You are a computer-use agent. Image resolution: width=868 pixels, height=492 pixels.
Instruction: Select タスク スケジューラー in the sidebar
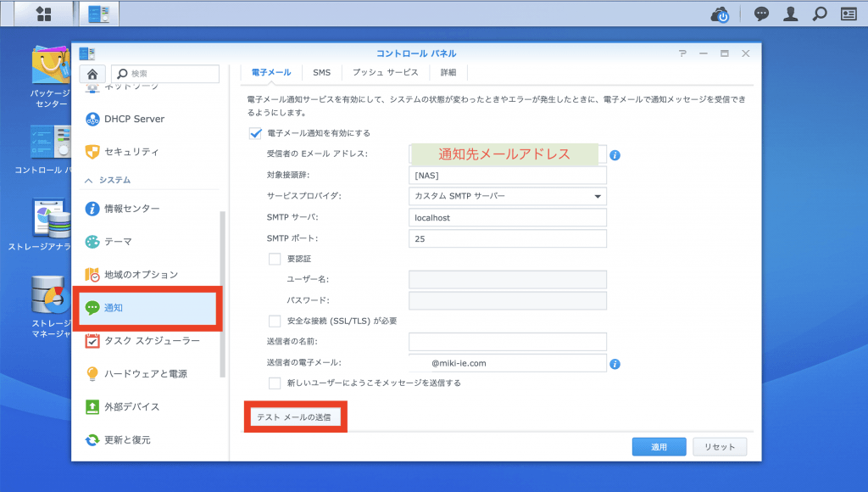149,341
